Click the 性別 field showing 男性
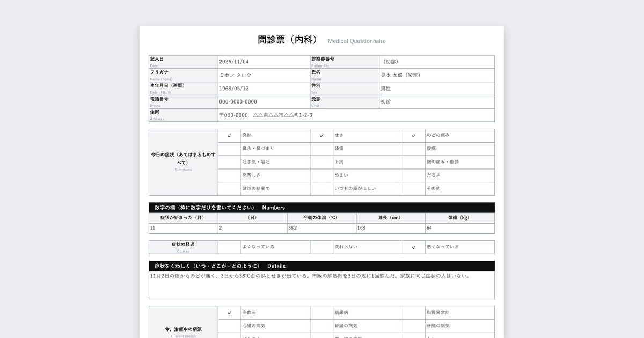The width and height of the screenshot is (644, 338). tap(437, 89)
